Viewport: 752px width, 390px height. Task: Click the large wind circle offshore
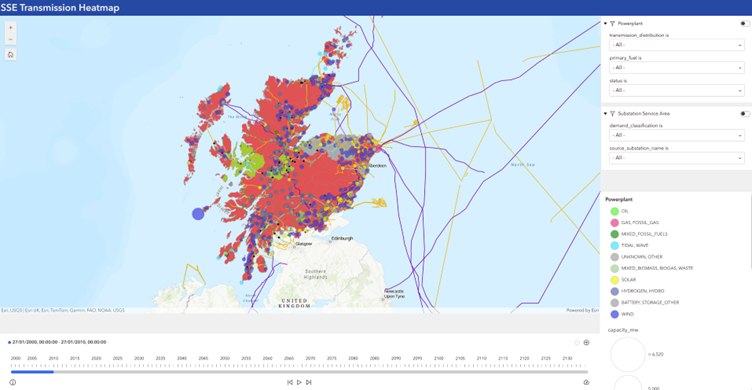click(198, 214)
